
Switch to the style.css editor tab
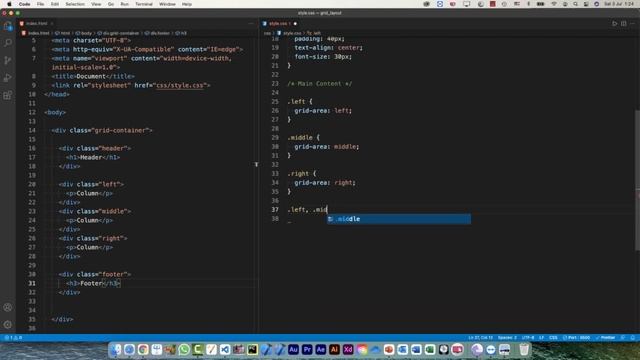pos(279,24)
